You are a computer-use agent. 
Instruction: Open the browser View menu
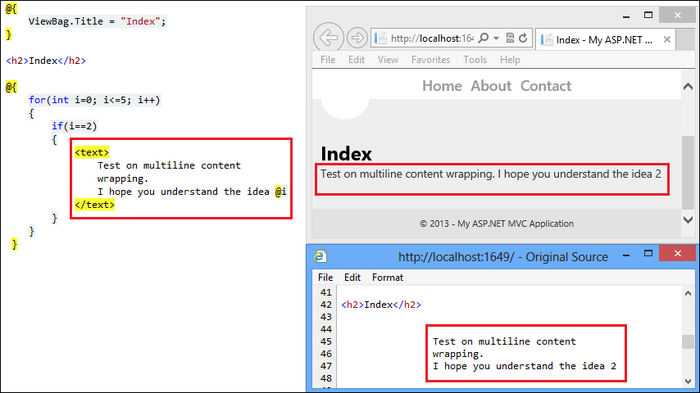click(x=388, y=59)
